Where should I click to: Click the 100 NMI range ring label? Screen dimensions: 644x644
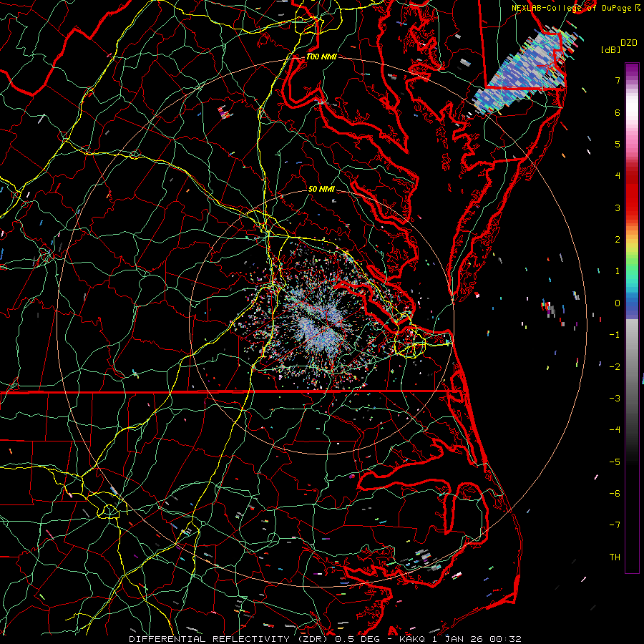(321, 57)
